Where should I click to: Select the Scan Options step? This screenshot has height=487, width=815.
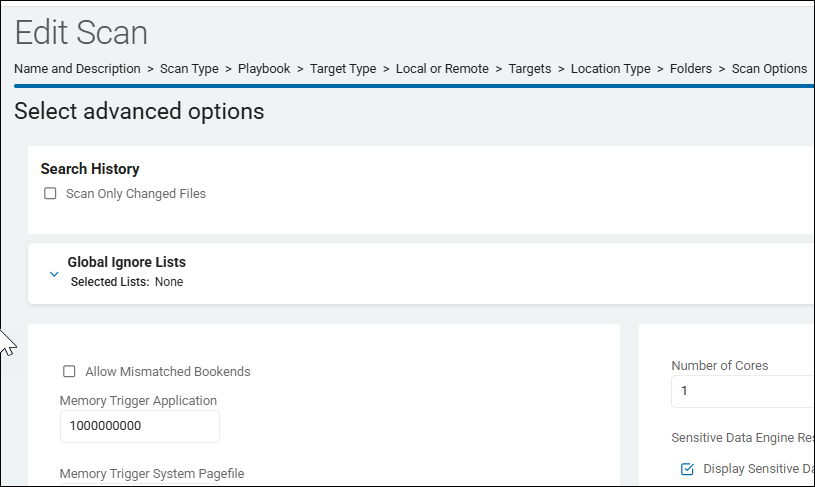click(769, 69)
